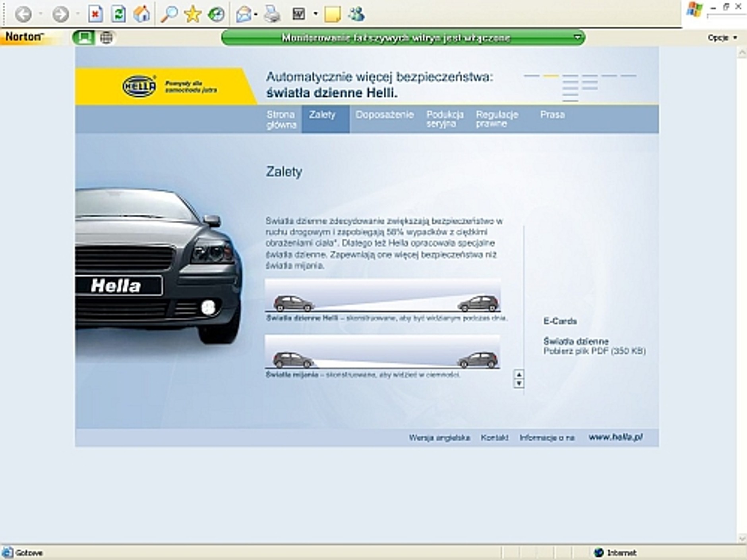Click the Print printer icon
The height and width of the screenshot is (560, 747).
pyautogui.click(x=273, y=15)
